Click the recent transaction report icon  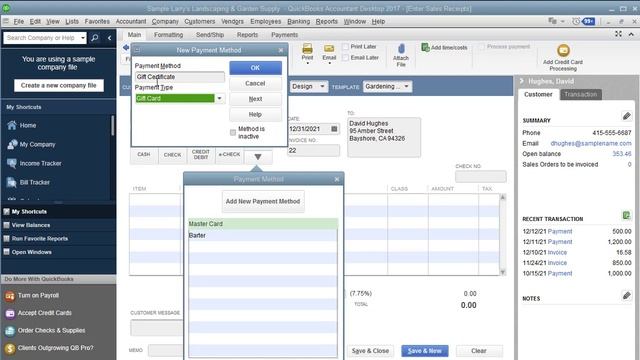coord(627,215)
